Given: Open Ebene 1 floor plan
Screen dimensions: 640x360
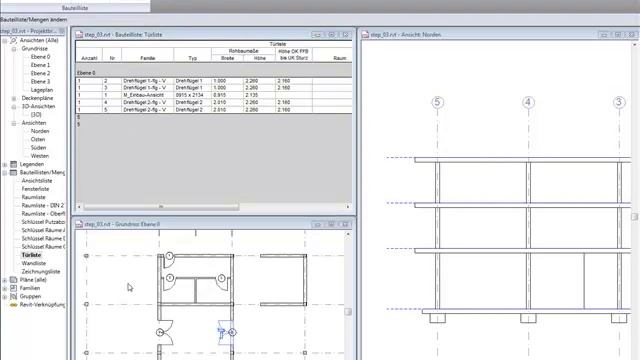Looking at the screenshot, I should pyautogui.click(x=40, y=65).
